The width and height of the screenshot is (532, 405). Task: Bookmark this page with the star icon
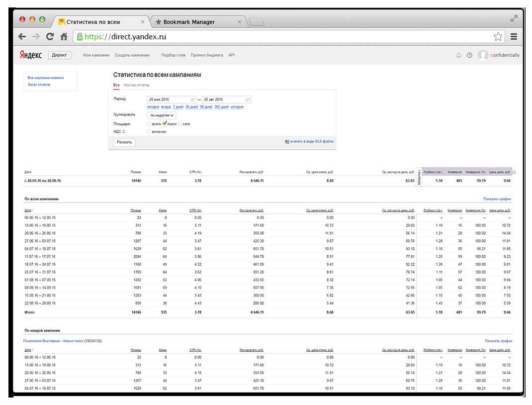coord(498,37)
